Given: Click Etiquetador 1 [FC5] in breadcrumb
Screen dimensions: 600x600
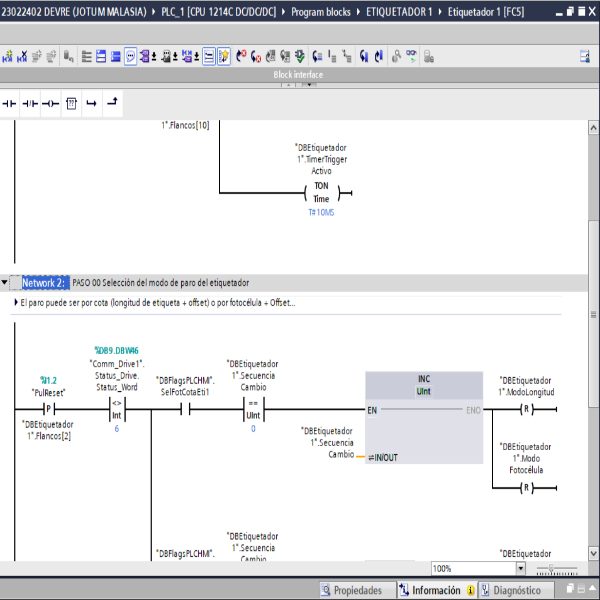Looking at the screenshot, I should 486,12.
